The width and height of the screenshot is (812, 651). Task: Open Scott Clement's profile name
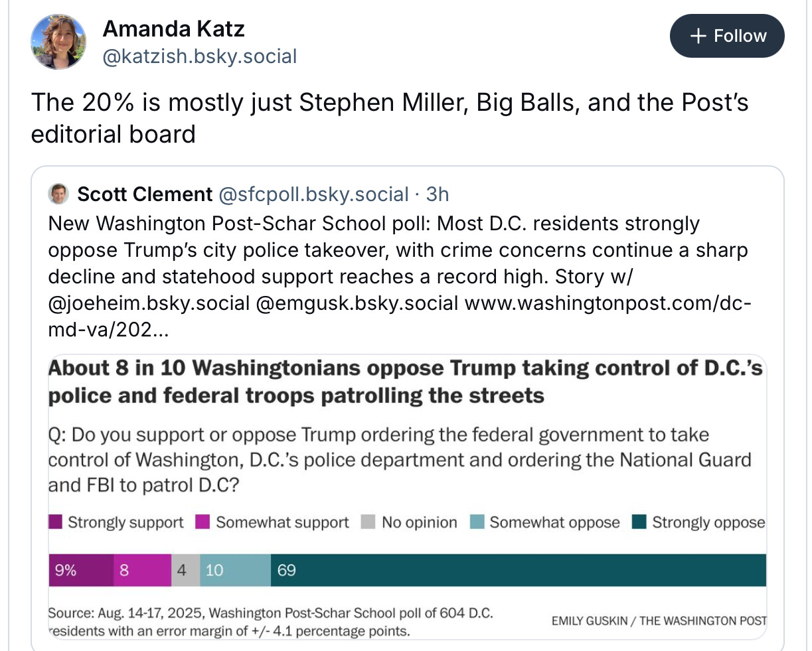tap(145, 194)
